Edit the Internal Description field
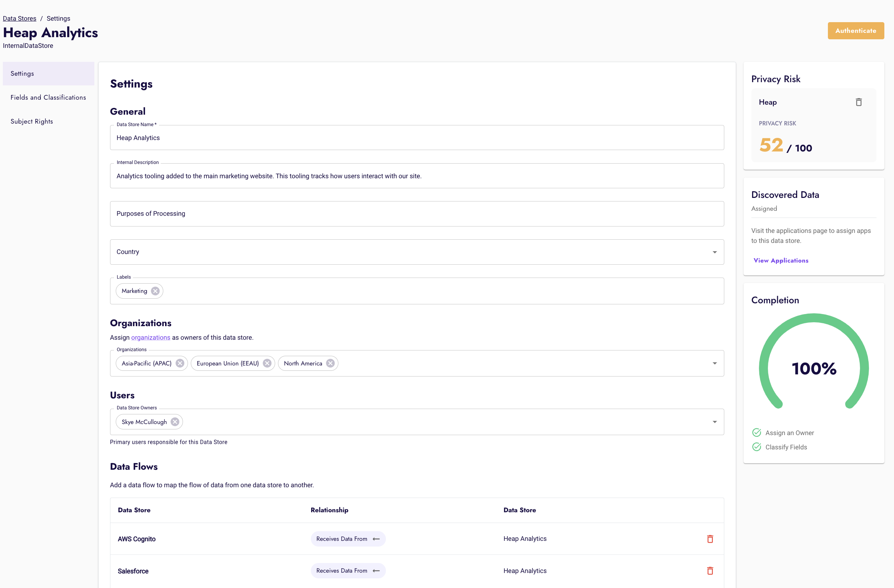The height and width of the screenshot is (588, 894). tap(417, 176)
